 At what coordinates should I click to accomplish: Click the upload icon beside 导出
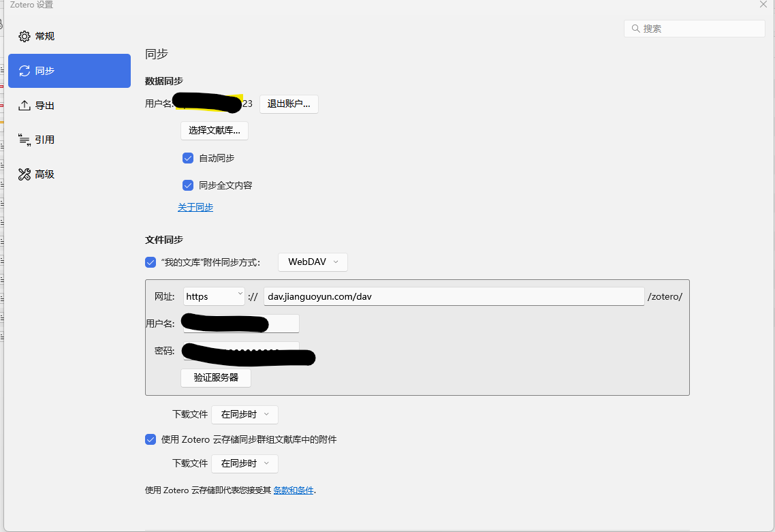tap(25, 106)
